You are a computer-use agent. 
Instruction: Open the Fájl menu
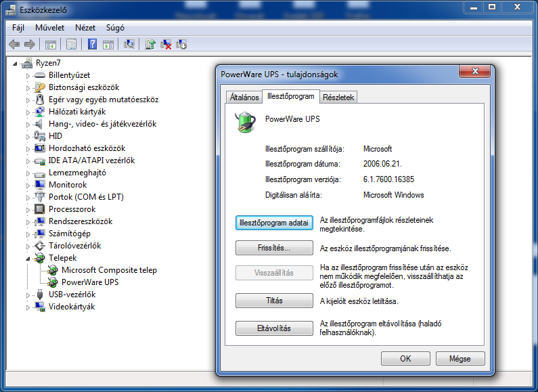tap(18, 28)
